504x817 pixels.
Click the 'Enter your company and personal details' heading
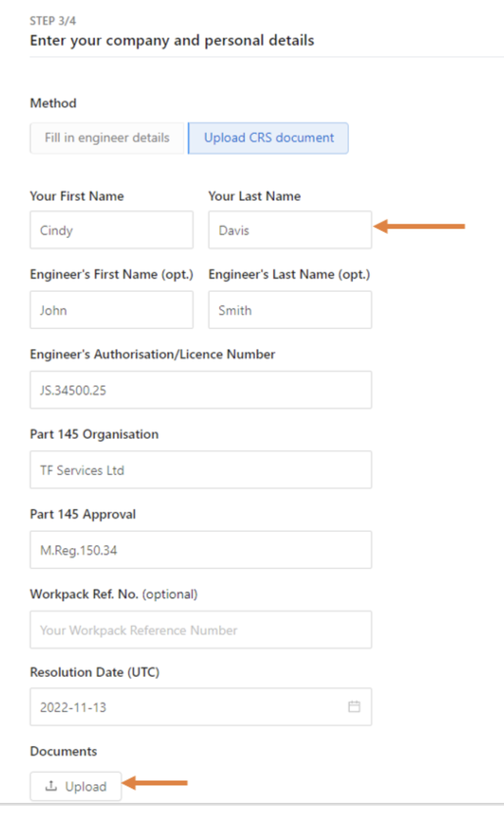172,40
